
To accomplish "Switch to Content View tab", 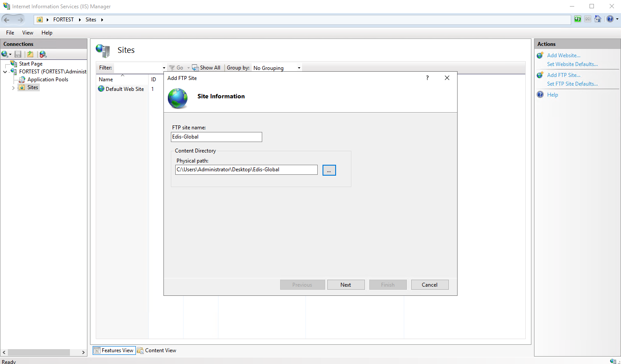I will (156, 350).
